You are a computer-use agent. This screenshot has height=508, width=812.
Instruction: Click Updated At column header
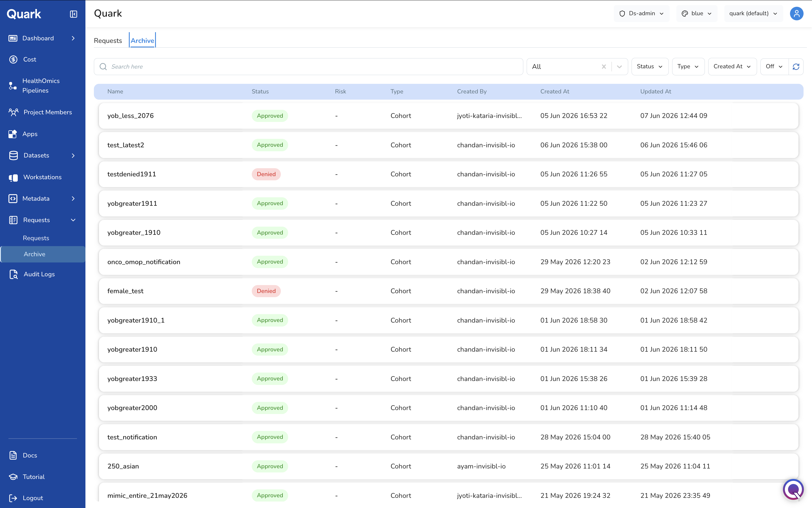[655, 91]
